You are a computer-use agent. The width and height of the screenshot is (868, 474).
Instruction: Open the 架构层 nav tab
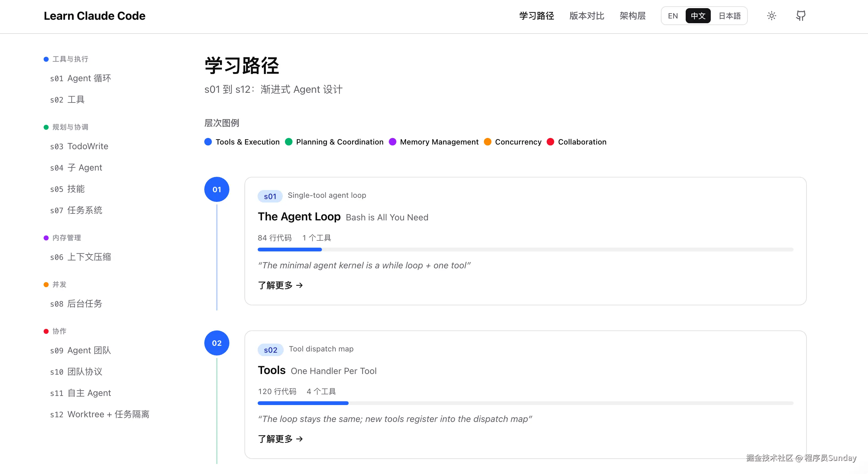click(632, 16)
